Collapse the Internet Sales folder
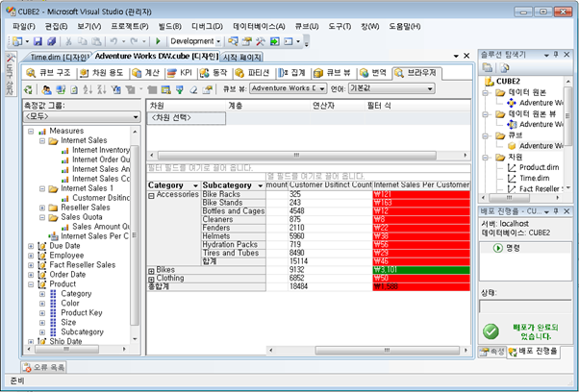This screenshot has height=392, width=579. [42, 141]
